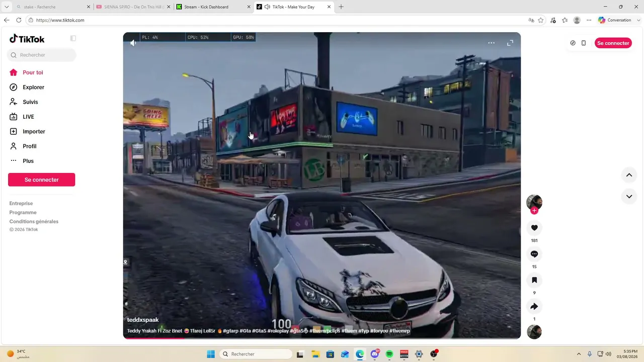Collapse the TikTok sidebar panel
The image size is (644, 362).
click(x=73, y=38)
